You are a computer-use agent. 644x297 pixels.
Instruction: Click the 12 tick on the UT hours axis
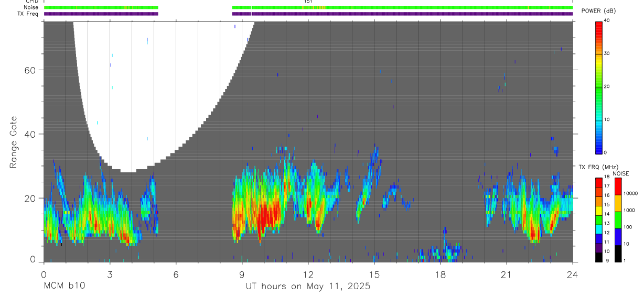(308, 273)
